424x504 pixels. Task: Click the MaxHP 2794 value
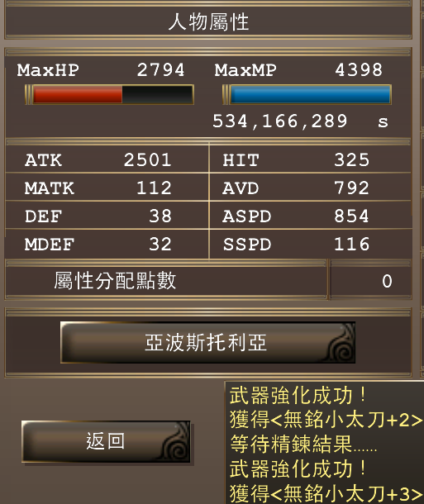tap(160, 69)
